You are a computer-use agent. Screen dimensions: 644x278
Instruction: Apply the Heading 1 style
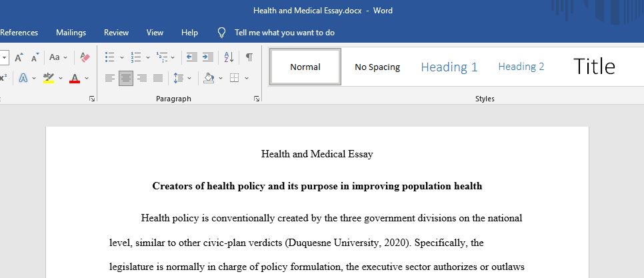[x=449, y=67]
